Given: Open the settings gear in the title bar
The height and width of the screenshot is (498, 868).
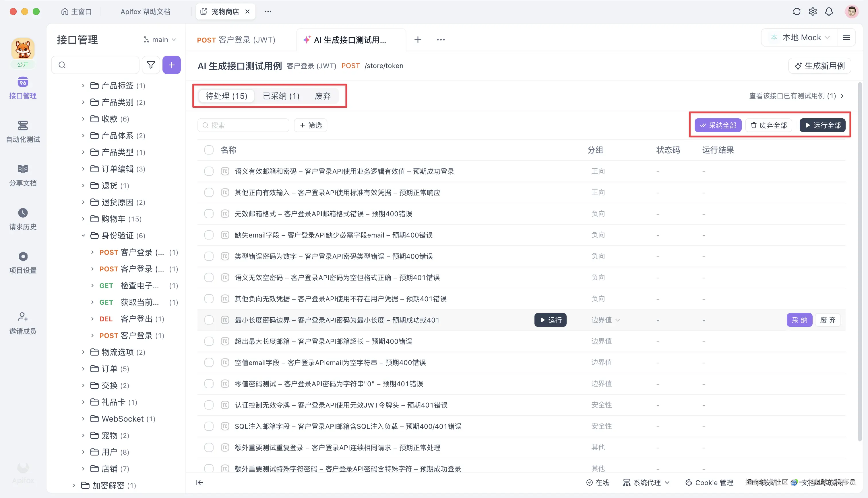Looking at the screenshot, I should pos(813,11).
